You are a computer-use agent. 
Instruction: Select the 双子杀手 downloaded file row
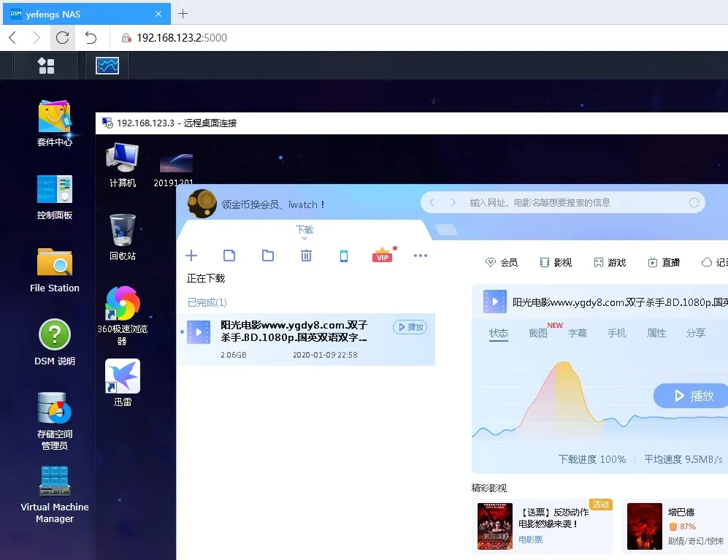tap(307, 340)
